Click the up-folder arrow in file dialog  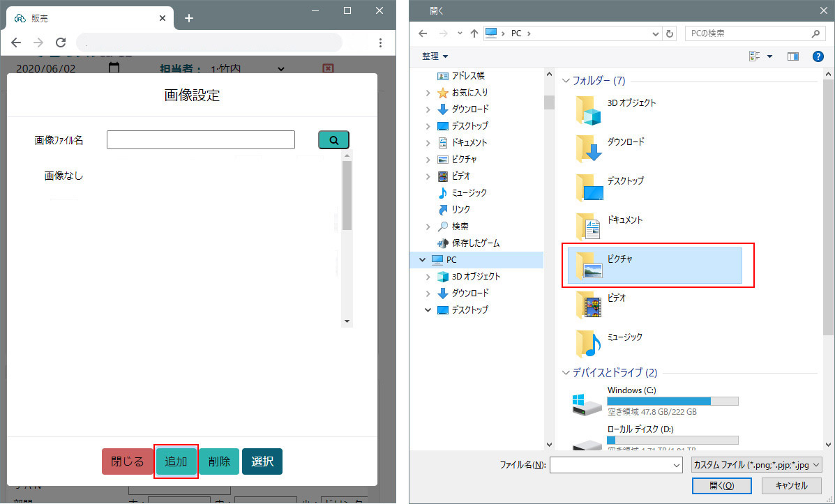click(474, 33)
